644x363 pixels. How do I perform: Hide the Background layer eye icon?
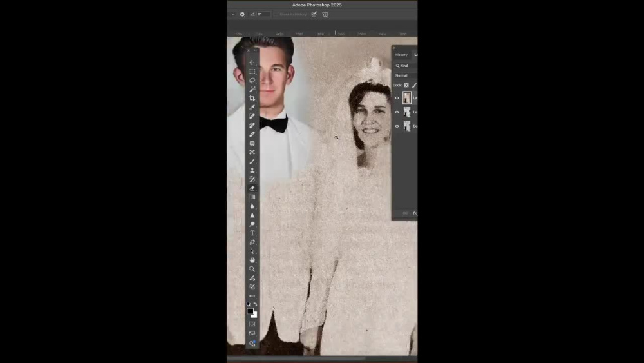(397, 126)
